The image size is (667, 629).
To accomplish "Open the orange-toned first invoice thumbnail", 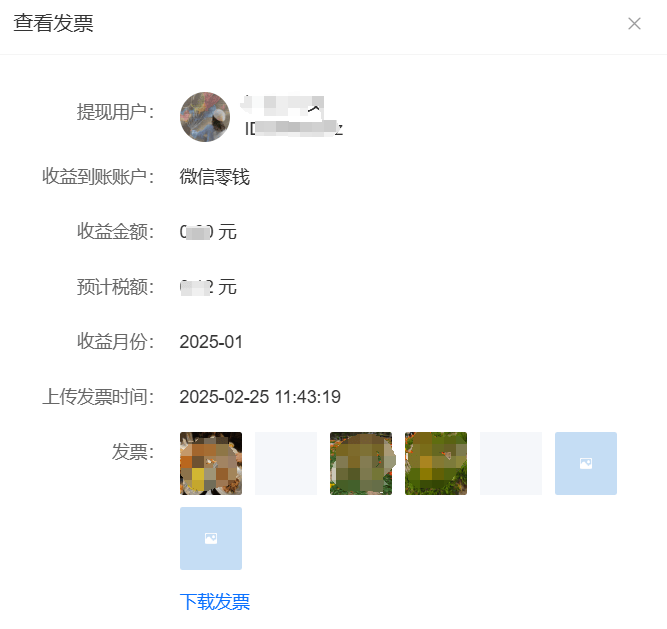I will (x=211, y=464).
